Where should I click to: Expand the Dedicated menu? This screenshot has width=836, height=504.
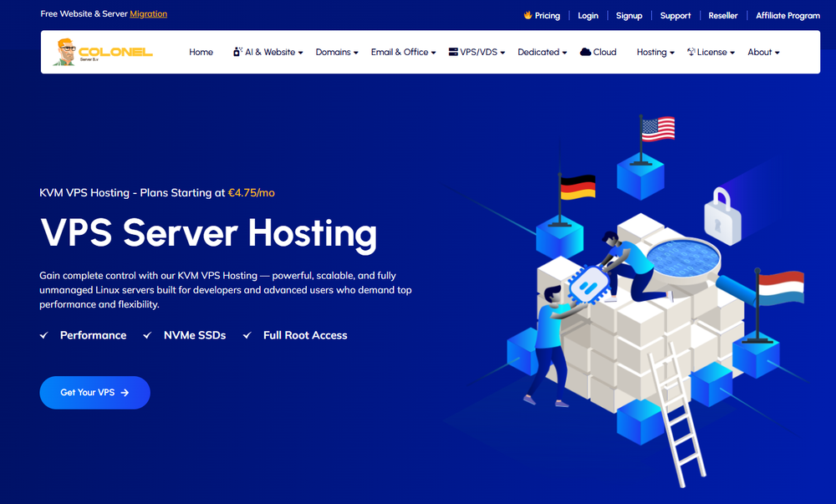542,52
